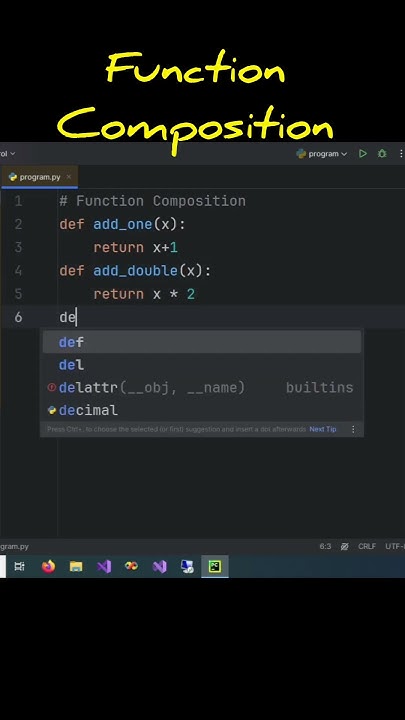Click line number 6 in the gutter
This screenshot has height=720, width=405.
(18, 317)
